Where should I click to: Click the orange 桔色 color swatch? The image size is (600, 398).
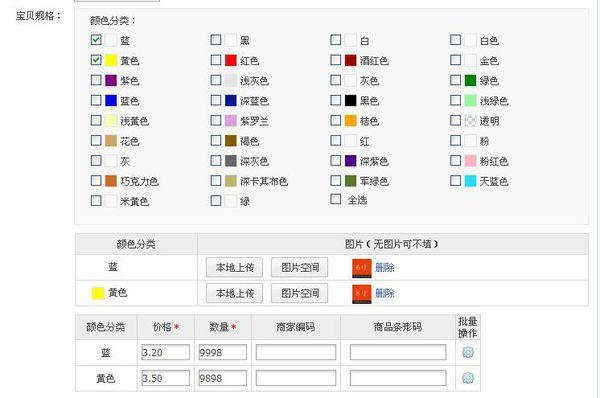tap(351, 121)
